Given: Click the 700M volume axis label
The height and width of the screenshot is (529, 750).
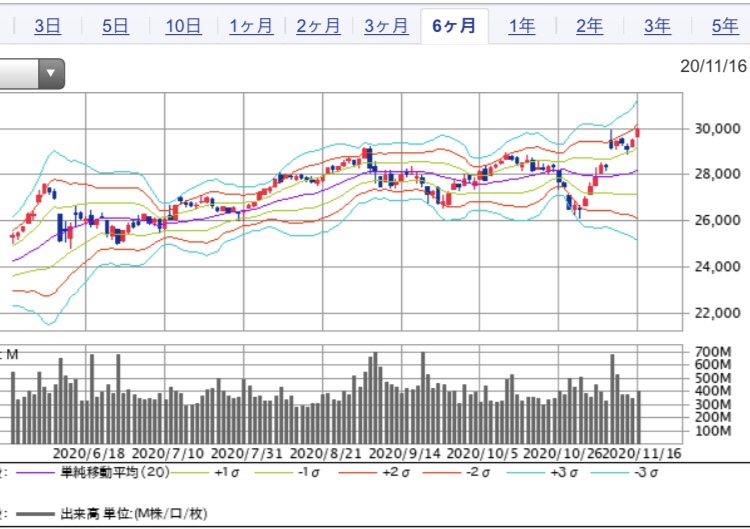Looking at the screenshot, I should 713,353.
